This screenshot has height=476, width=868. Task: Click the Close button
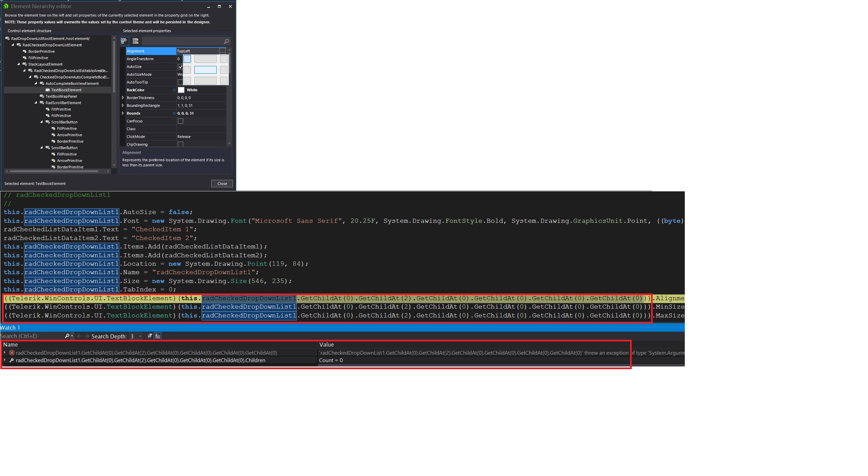222,184
